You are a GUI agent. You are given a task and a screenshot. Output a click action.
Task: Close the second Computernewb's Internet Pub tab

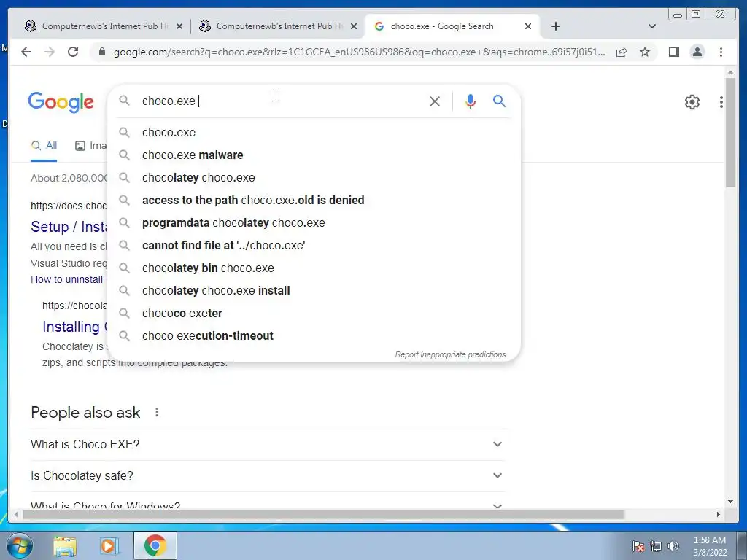point(354,26)
